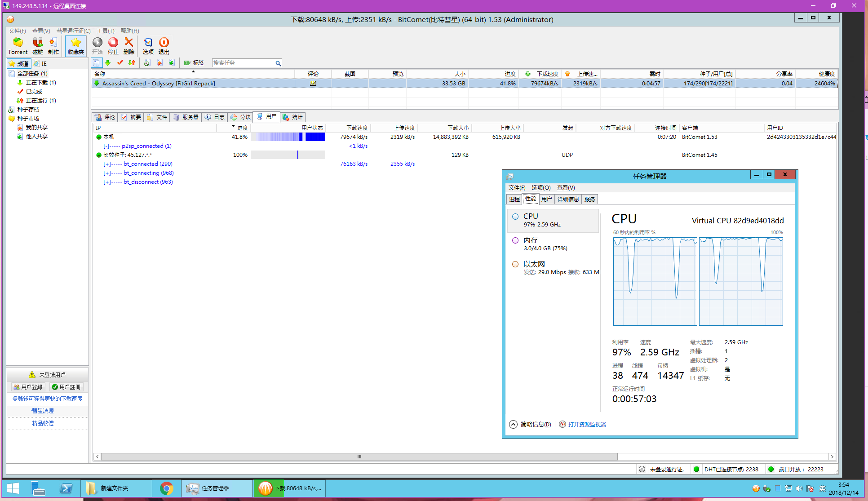This screenshot has height=501, width=868.
Task: Click the user login (用户登録) button
Action: tap(28, 387)
